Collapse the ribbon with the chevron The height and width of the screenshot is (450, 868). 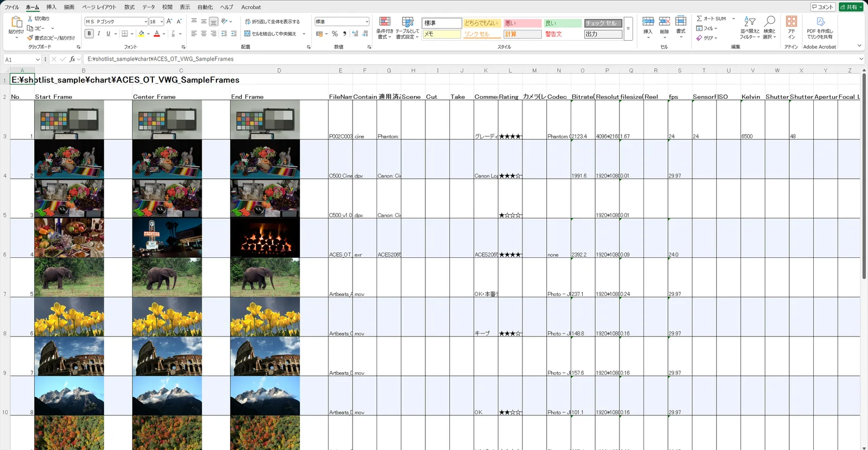click(859, 46)
